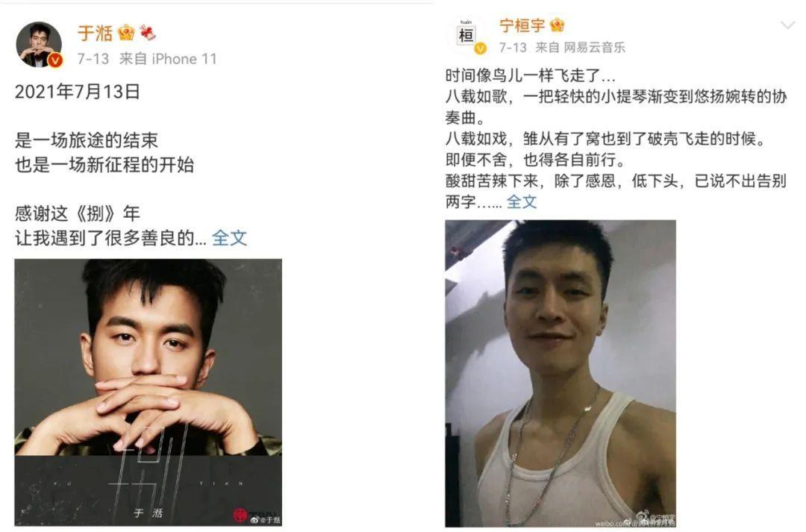Viewport: 806px width, 532px height.
Task: Open 于湉's album cover photo
Action: [x=148, y=392]
